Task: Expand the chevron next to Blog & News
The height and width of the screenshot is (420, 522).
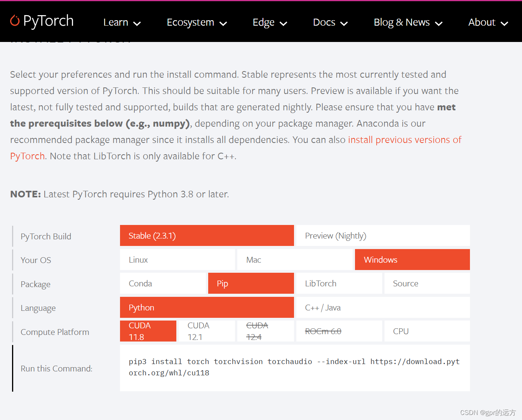Action: point(438,24)
